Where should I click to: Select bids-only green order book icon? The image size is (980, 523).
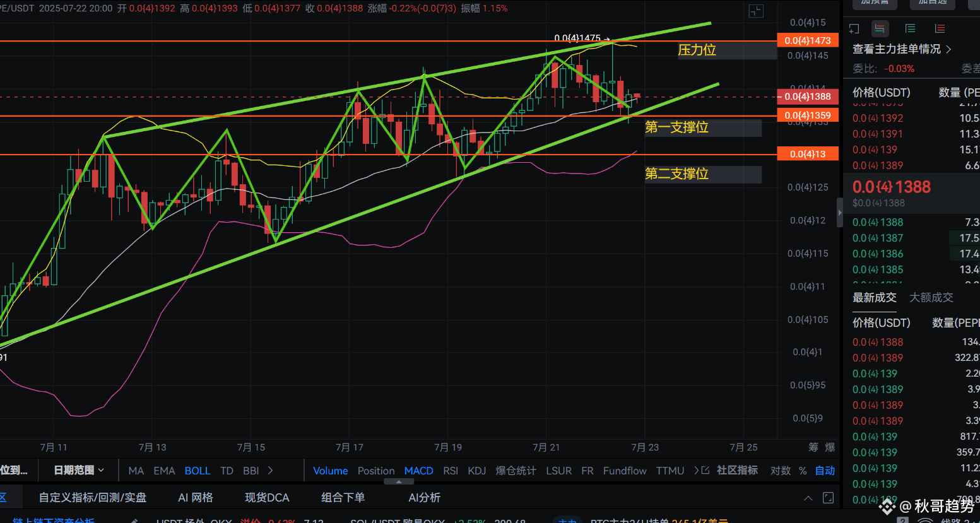910,28
